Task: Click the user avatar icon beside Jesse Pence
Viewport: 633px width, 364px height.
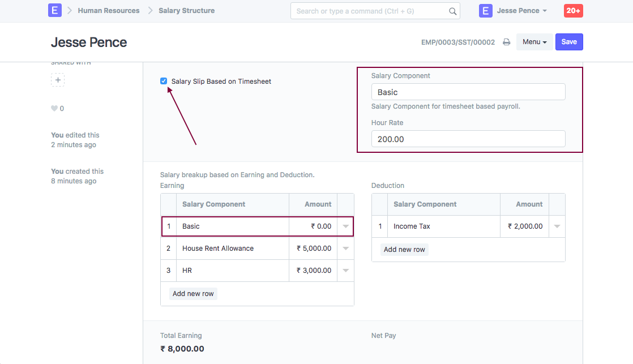Action: [485, 11]
